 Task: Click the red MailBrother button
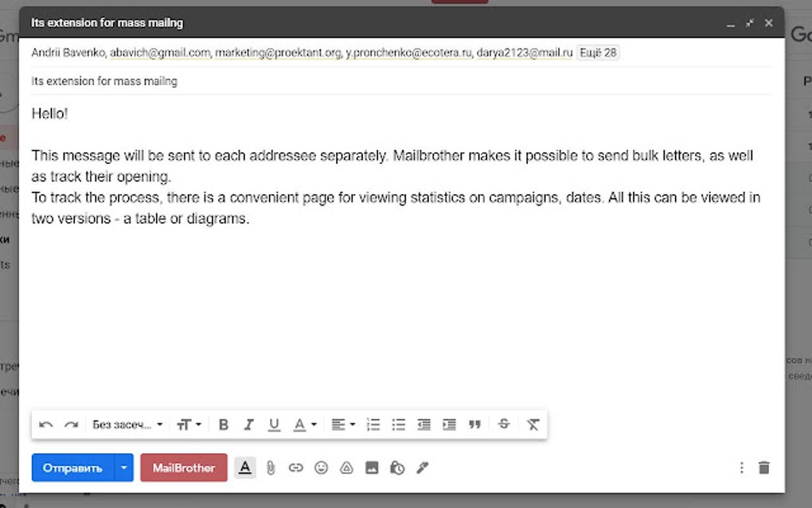184,467
